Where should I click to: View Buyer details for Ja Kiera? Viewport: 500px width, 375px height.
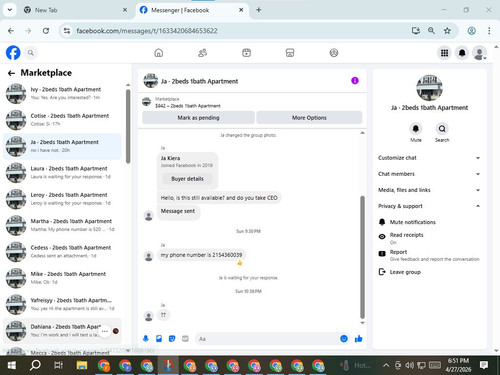[187, 179]
